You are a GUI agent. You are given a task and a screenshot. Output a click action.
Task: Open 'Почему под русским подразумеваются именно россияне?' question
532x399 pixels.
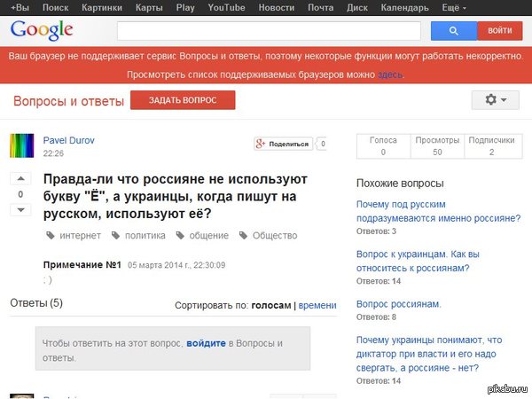click(438, 211)
